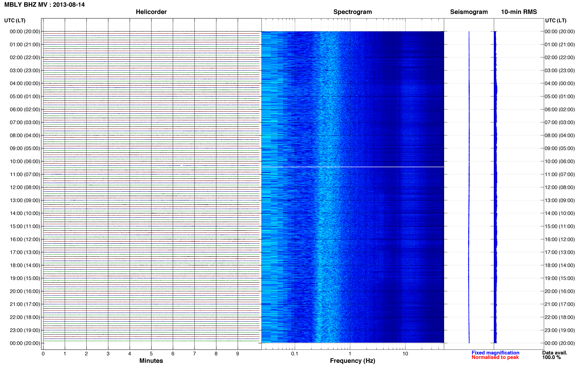Click the '4' tick on the Minutes axis
Image resolution: width=588 pixels, height=368 pixels.
[x=130, y=354]
